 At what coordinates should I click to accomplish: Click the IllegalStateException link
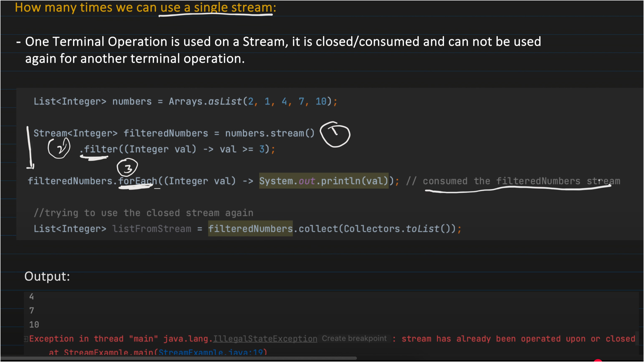[x=265, y=339]
